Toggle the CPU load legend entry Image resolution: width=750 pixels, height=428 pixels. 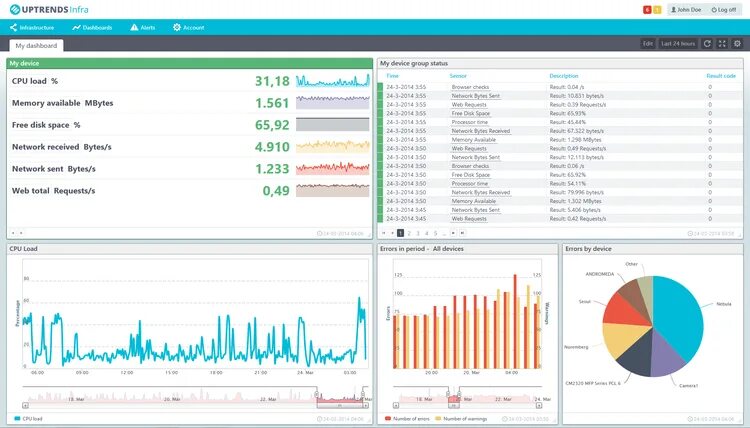[x=29, y=418]
